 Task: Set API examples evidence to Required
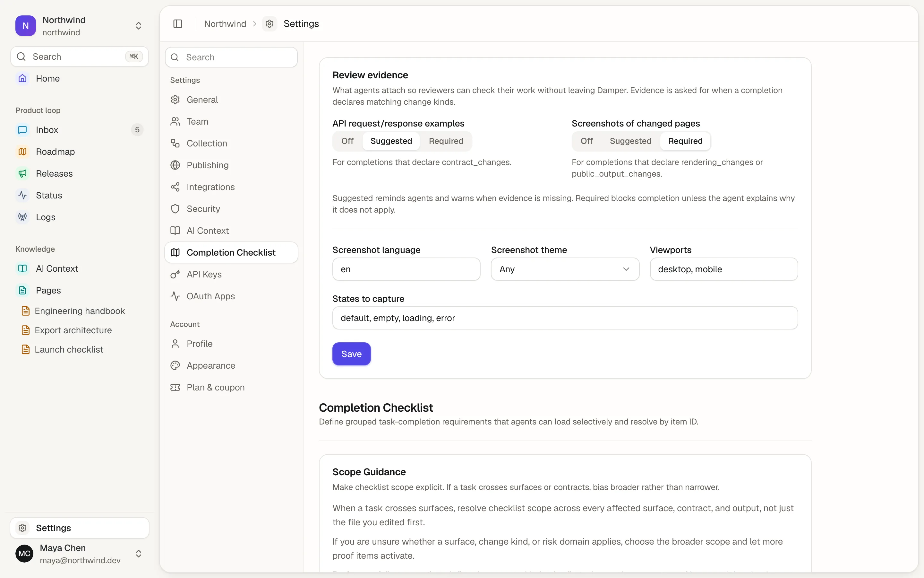click(x=446, y=141)
